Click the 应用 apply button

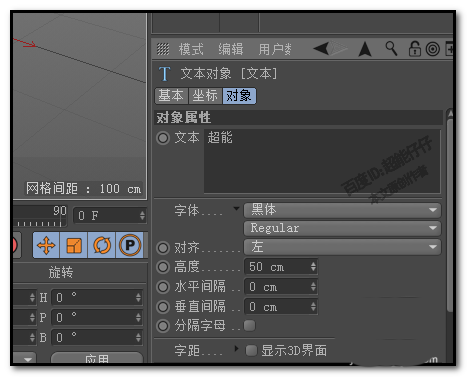click(x=97, y=358)
